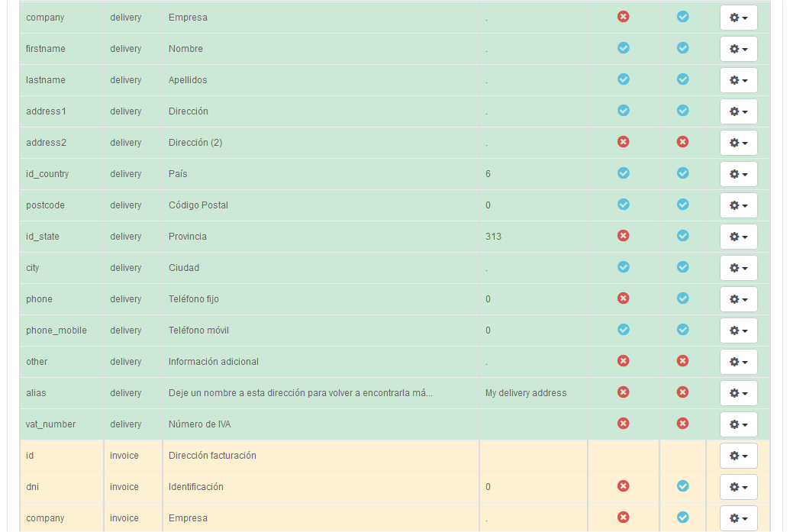The width and height of the screenshot is (790, 532).
Task: Open the actions menu for city row
Action: (738, 268)
